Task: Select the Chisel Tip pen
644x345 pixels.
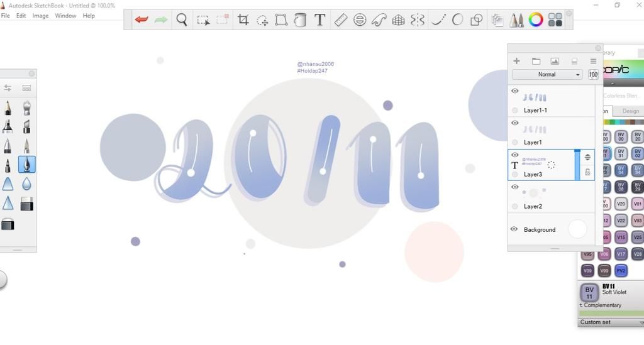Action: coord(26,126)
